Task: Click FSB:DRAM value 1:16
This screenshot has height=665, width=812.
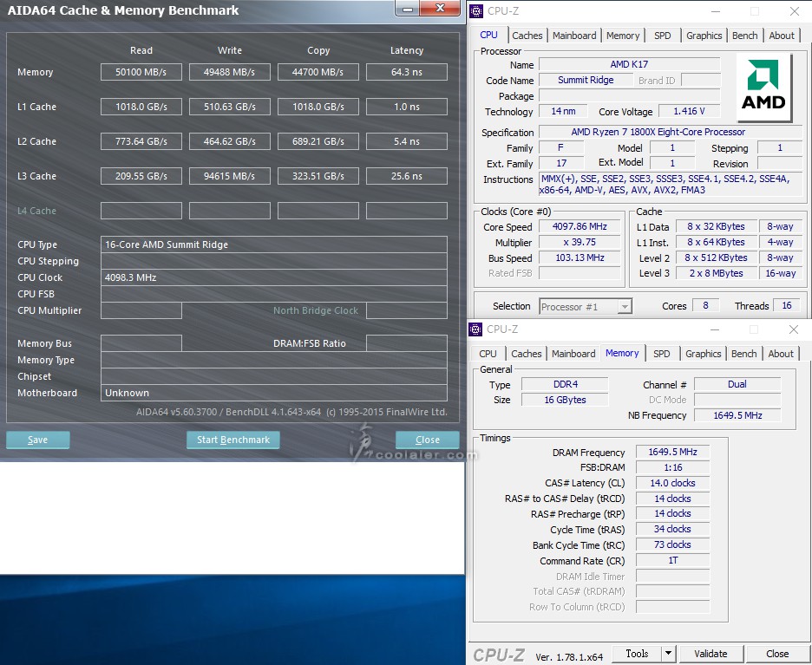Action: pyautogui.click(x=672, y=467)
